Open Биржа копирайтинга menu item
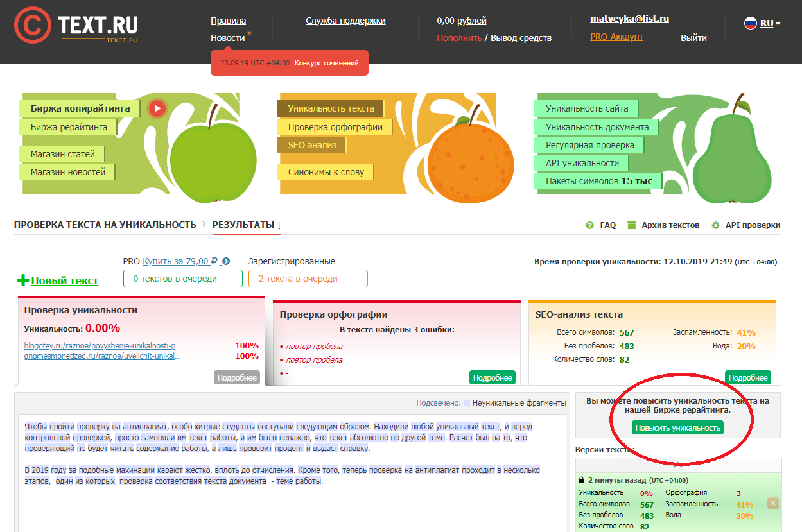Image resolution: width=802 pixels, height=532 pixels. (x=80, y=108)
